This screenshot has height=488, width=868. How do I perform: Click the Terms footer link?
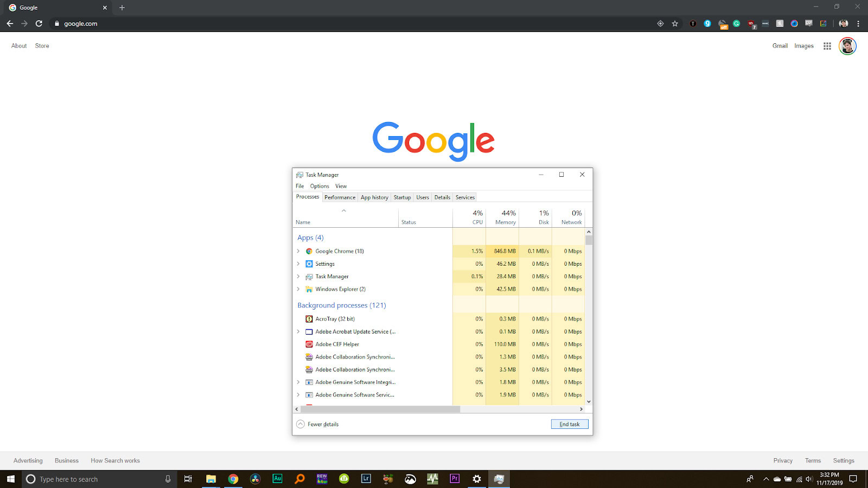point(813,461)
